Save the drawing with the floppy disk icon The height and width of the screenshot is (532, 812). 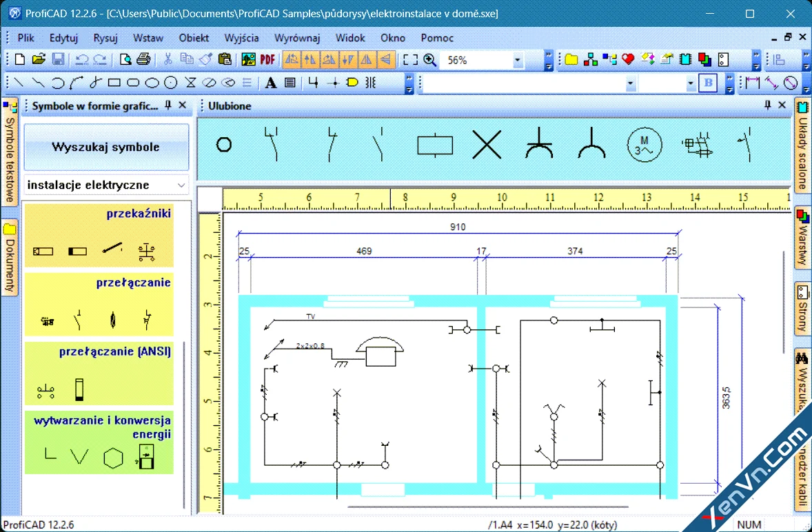[x=58, y=59]
